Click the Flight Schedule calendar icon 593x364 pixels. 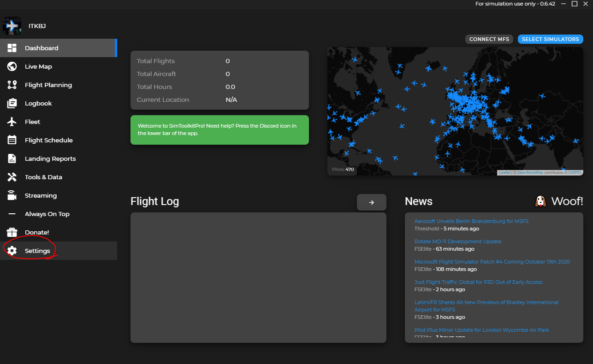(12, 140)
